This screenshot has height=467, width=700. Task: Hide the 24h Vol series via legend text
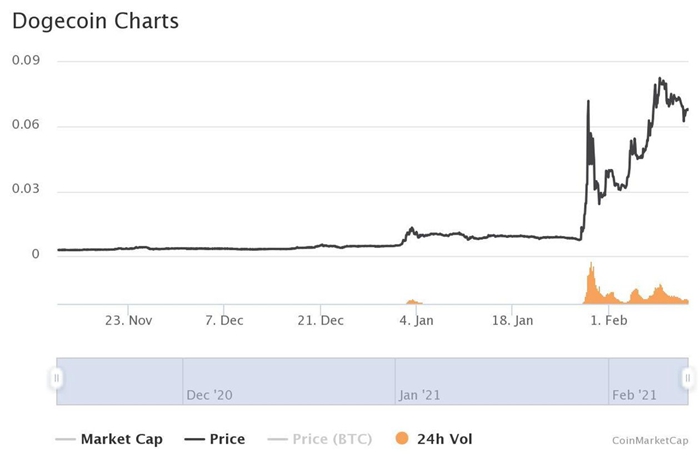(447, 439)
